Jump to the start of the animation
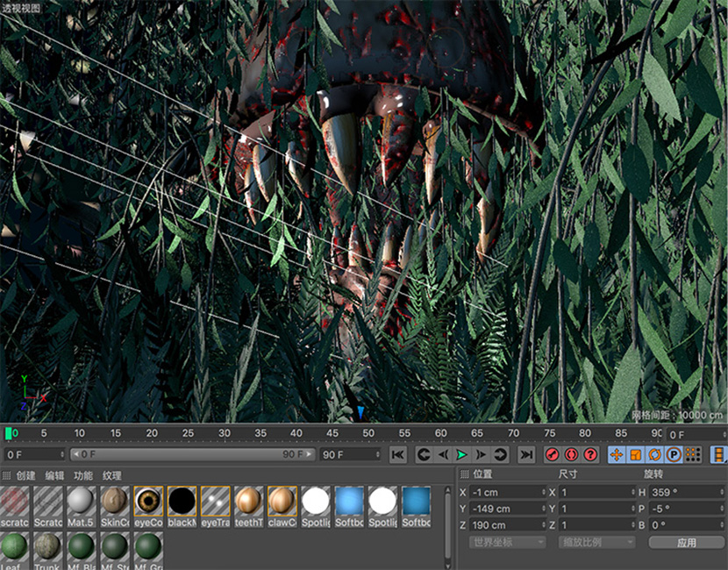 [x=397, y=454]
